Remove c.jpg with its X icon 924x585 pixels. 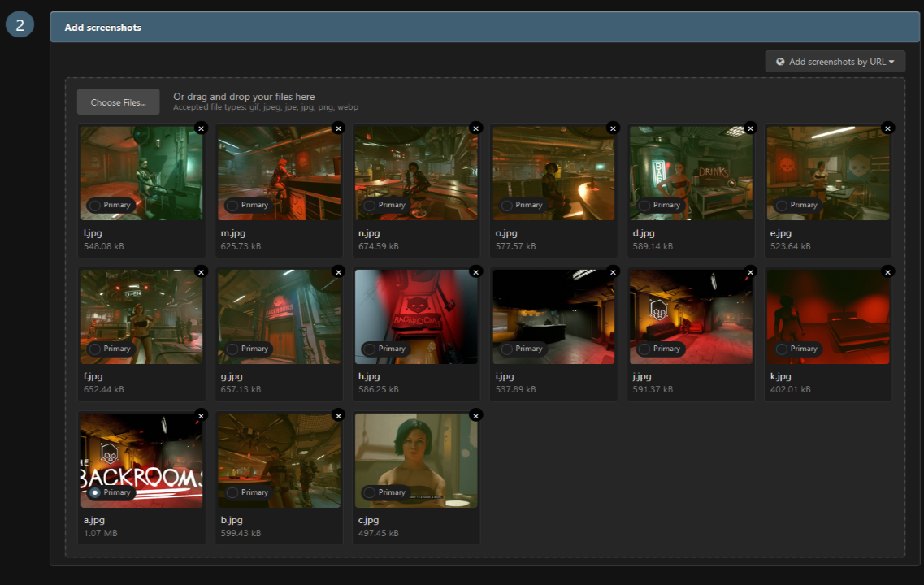pyautogui.click(x=475, y=415)
